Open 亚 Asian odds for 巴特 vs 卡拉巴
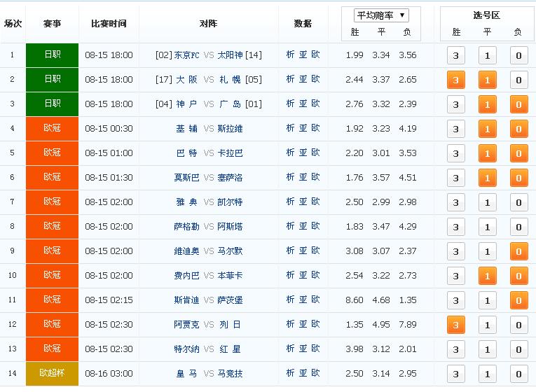This screenshot has height=392, width=536. [303, 153]
